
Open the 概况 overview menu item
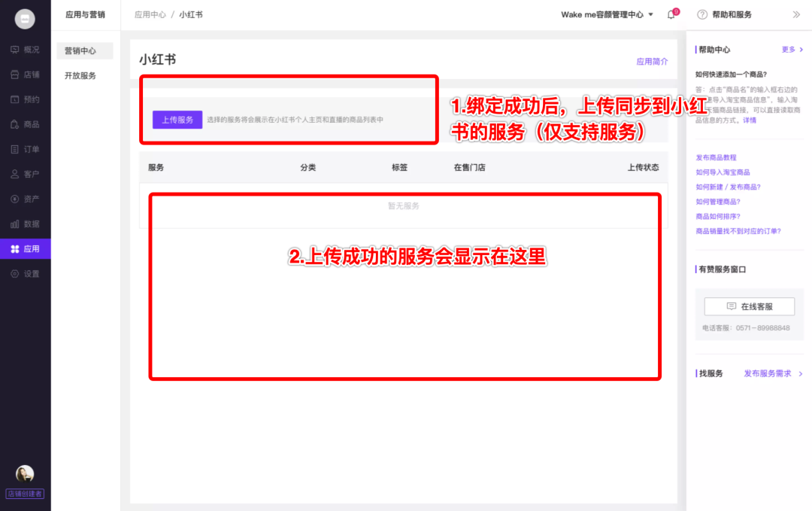[x=25, y=50]
